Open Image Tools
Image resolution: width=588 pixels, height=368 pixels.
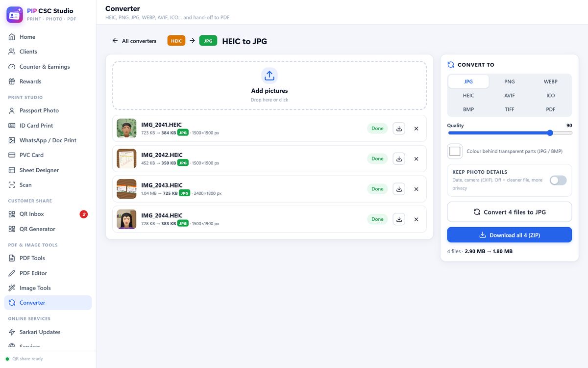point(48,288)
